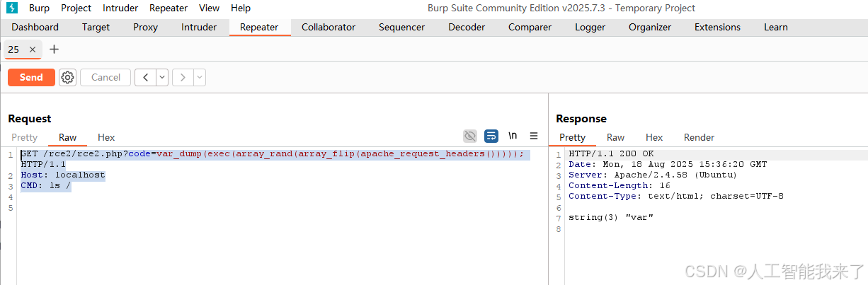
Task: Open request history forward dropdown
Action: tap(200, 78)
